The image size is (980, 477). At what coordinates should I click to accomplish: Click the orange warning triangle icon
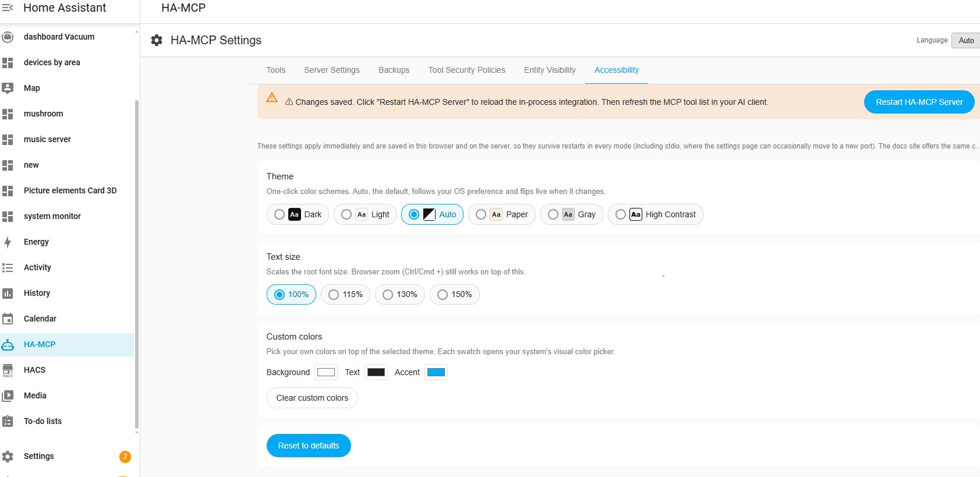272,97
